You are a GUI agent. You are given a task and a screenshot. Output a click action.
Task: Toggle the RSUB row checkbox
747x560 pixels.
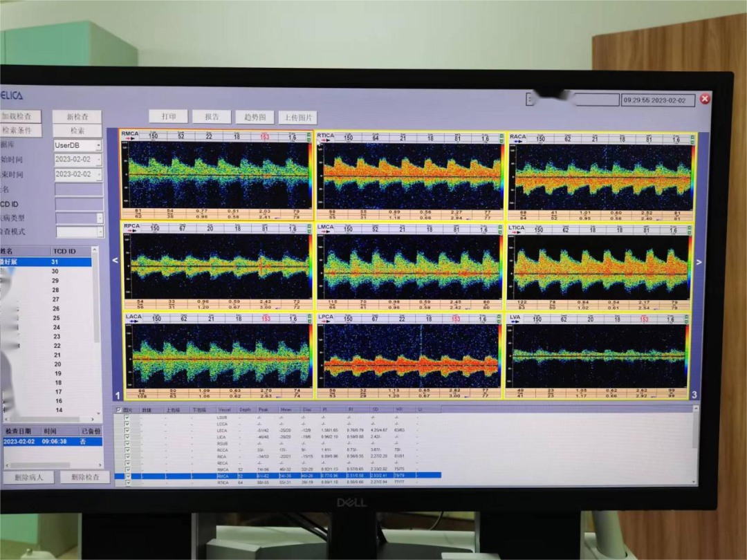127,443
